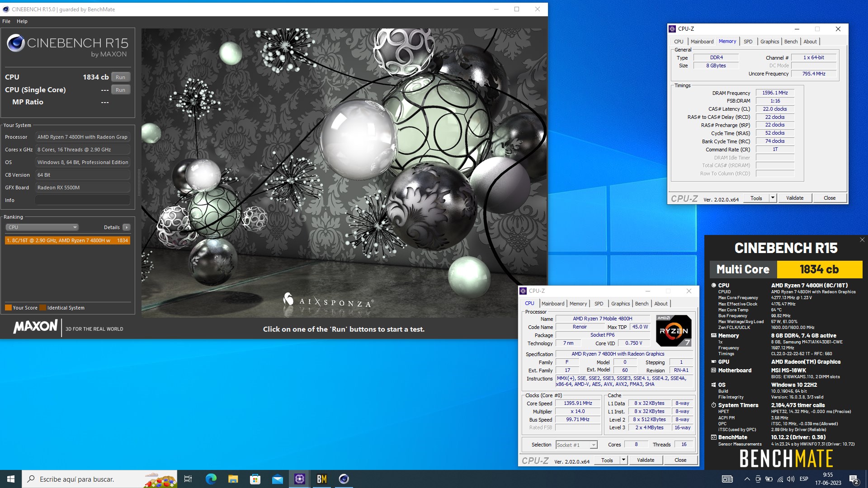Switch to CPU-Z via its taskbar icon
The image size is (868, 488).
(299, 479)
